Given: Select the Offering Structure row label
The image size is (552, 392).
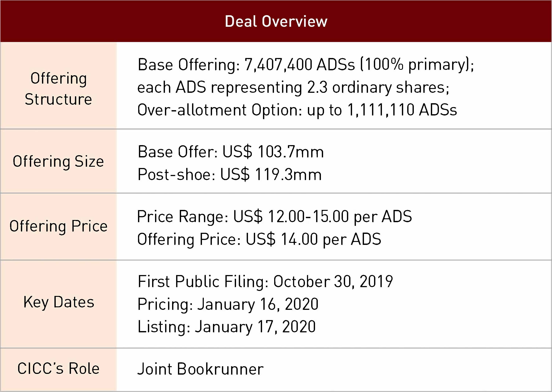Looking at the screenshot, I should (58, 89).
